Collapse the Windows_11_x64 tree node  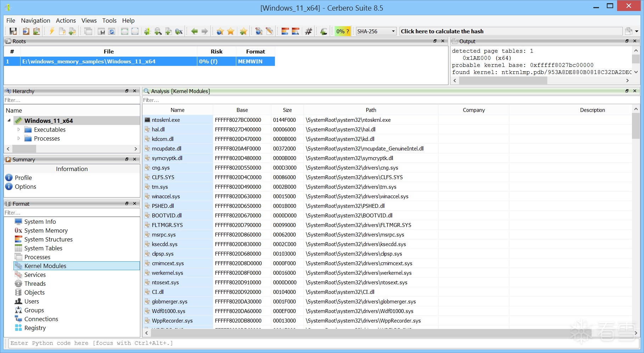(9, 120)
